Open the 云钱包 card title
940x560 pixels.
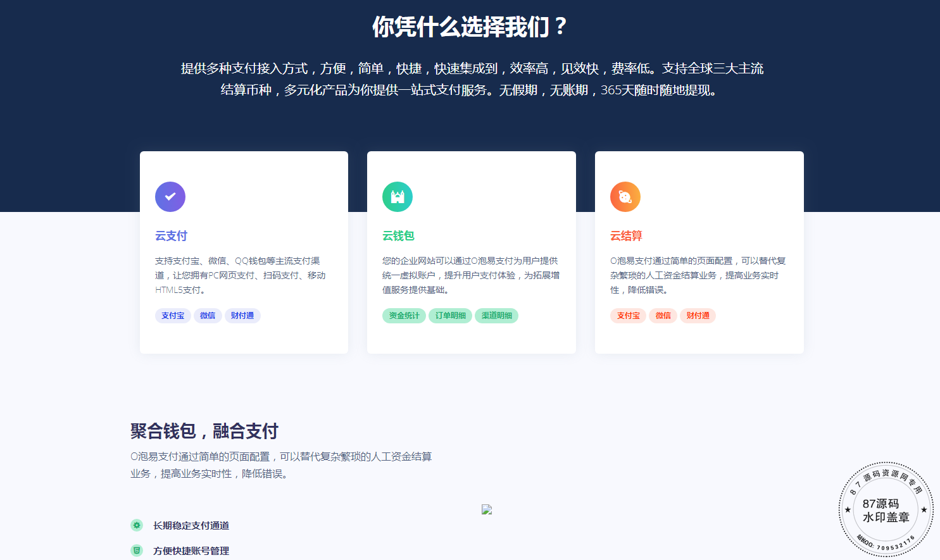click(398, 236)
